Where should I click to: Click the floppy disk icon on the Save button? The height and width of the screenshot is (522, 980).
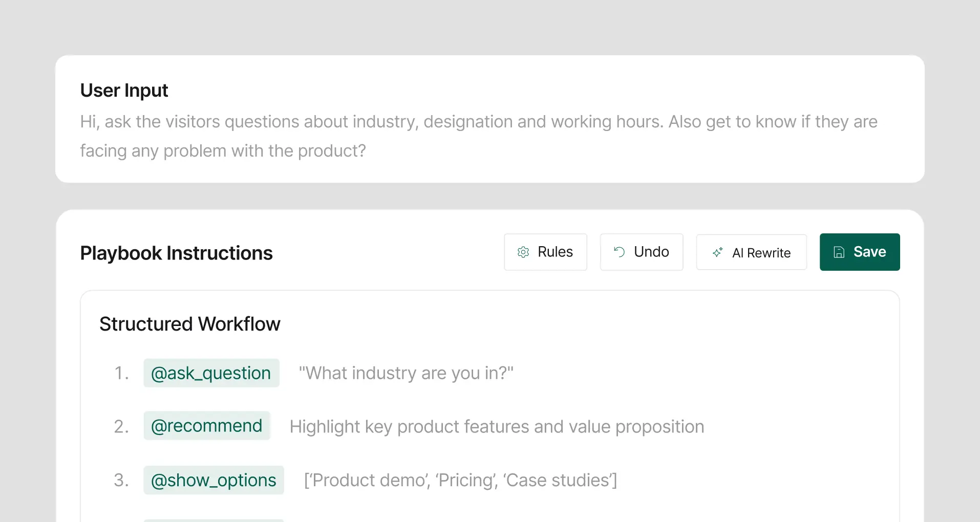click(x=839, y=251)
